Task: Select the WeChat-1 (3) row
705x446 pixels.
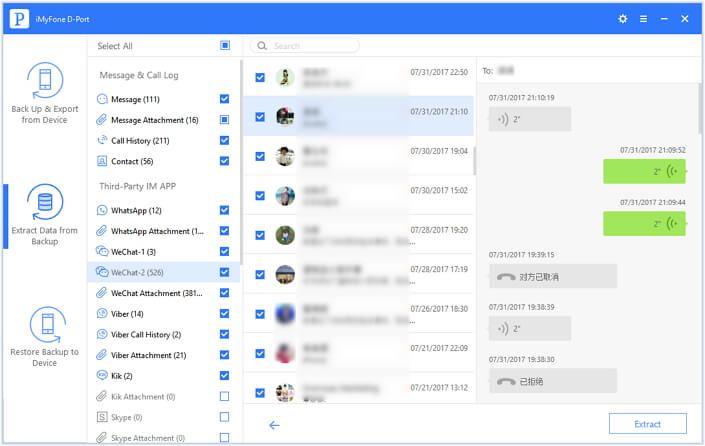Action: click(164, 251)
